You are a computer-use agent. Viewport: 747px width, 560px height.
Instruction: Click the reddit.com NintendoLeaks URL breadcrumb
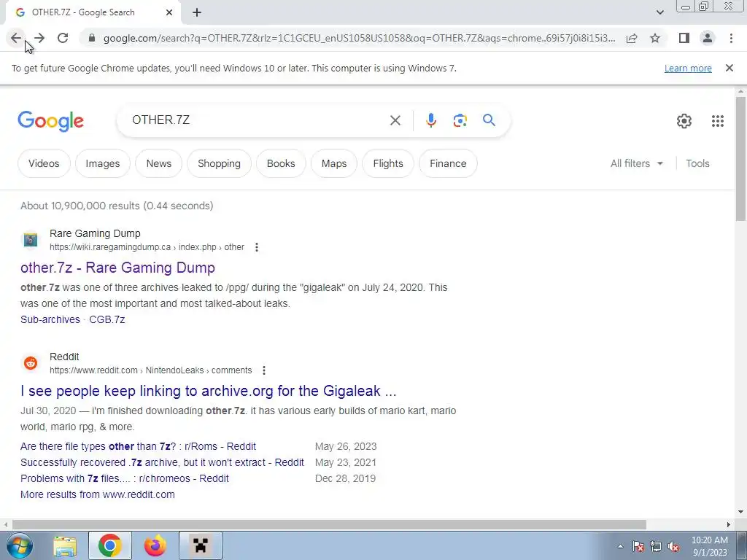coord(150,370)
